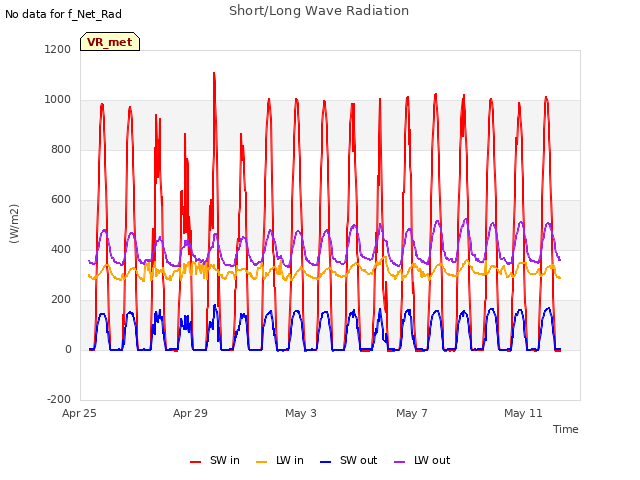
Task: Click the 'No data for f_Net_Rad' message
Action: coord(63,14)
